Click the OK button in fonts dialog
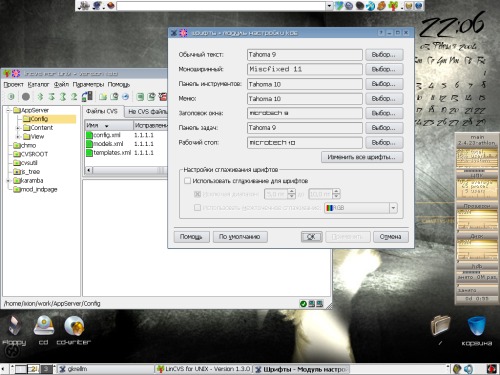Image resolution: width=500 pixels, height=375 pixels. pos(311,237)
